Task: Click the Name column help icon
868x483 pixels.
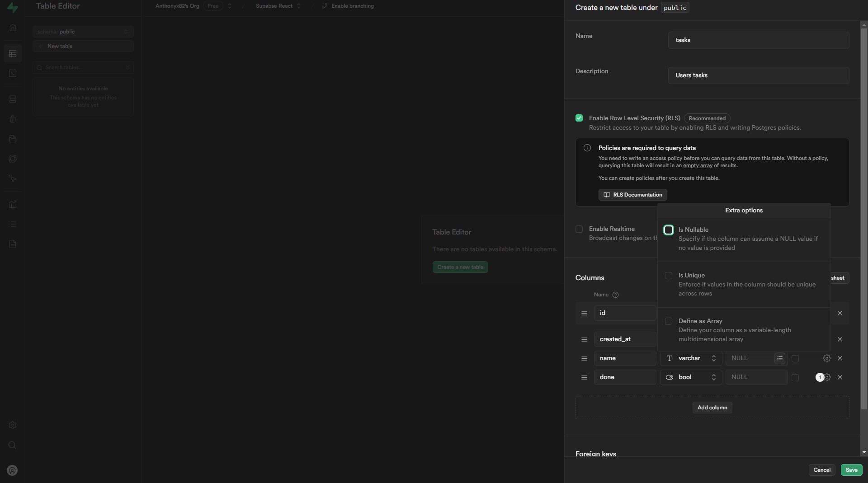Action: point(615,295)
